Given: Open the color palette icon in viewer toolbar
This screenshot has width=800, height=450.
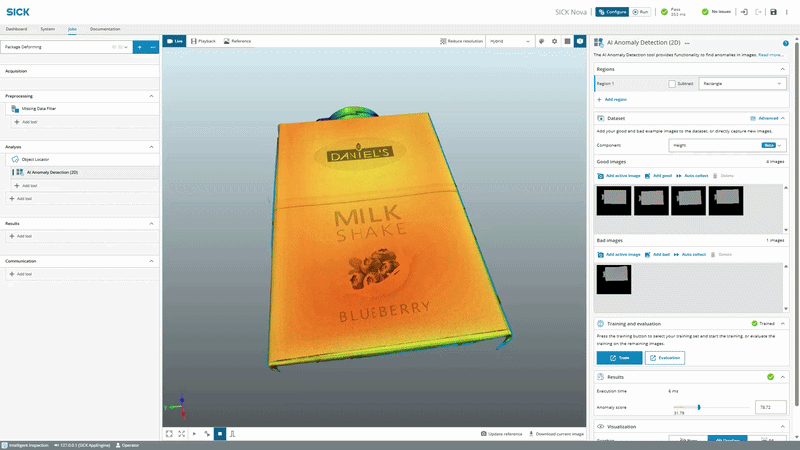Looking at the screenshot, I should [x=541, y=41].
